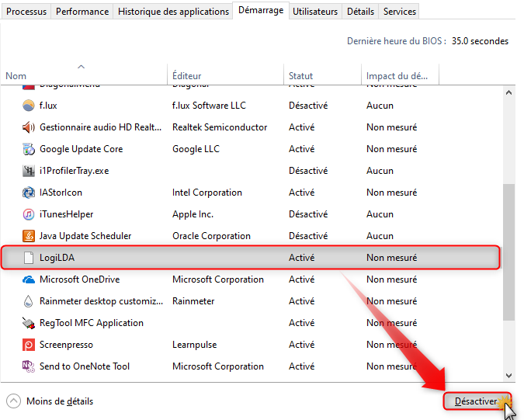
Task: Open the Services tab
Action: pos(400,12)
